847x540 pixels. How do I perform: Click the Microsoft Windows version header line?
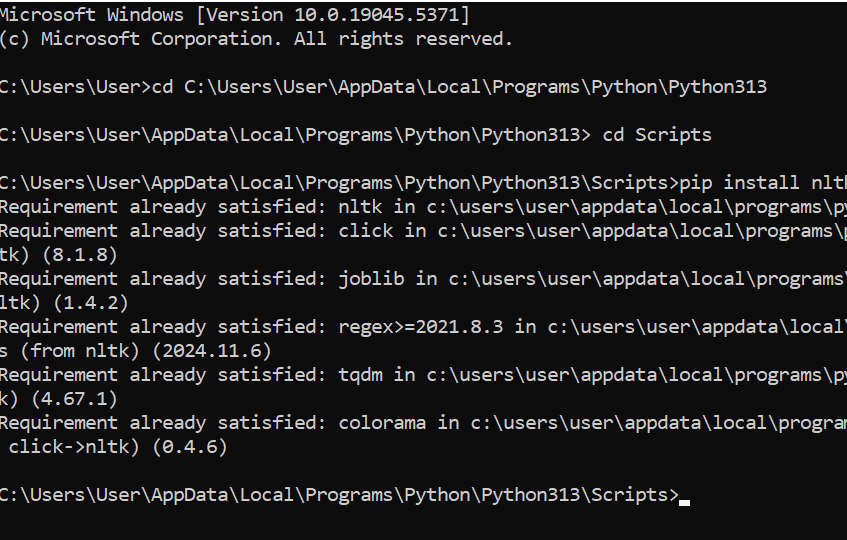[x=234, y=15]
